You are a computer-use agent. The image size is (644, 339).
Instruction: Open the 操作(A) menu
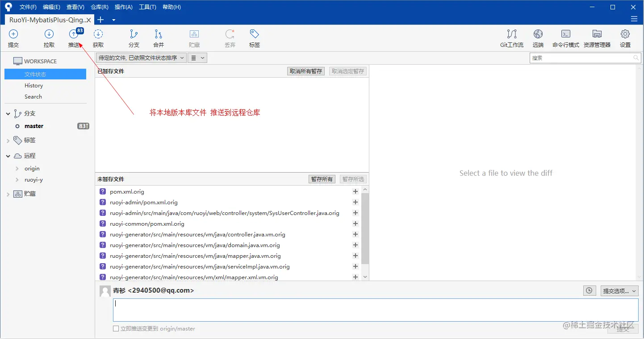tap(123, 7)
